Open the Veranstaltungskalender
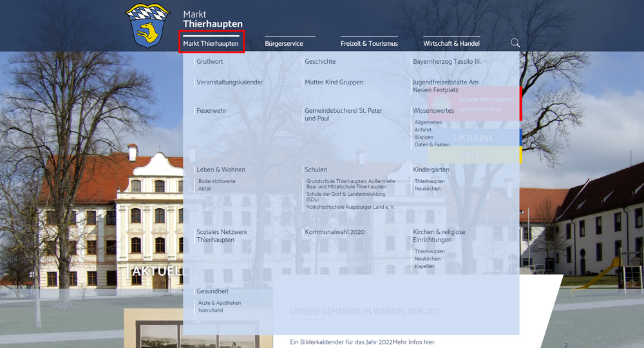 tap(230, 82)
